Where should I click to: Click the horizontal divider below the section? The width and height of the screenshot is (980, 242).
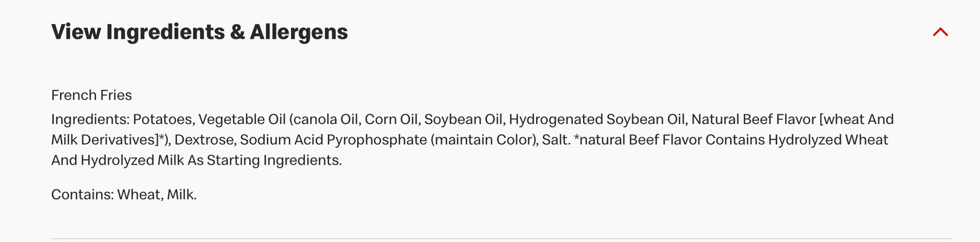point(501,239)
